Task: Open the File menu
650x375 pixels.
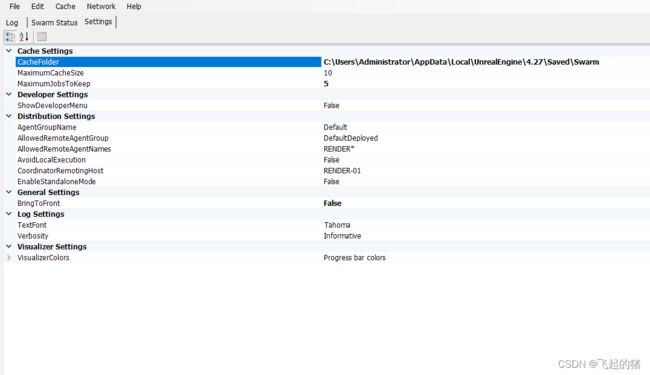Action: (x=15, y=6)
